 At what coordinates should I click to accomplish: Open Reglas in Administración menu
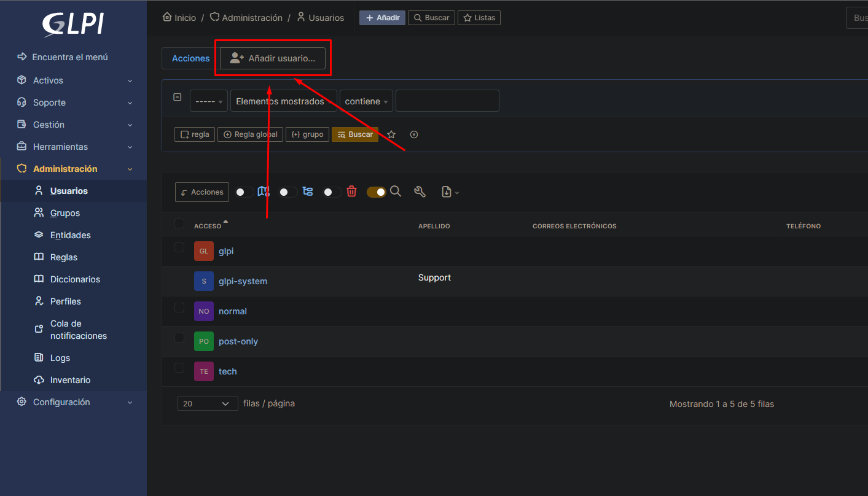[64, 257]
